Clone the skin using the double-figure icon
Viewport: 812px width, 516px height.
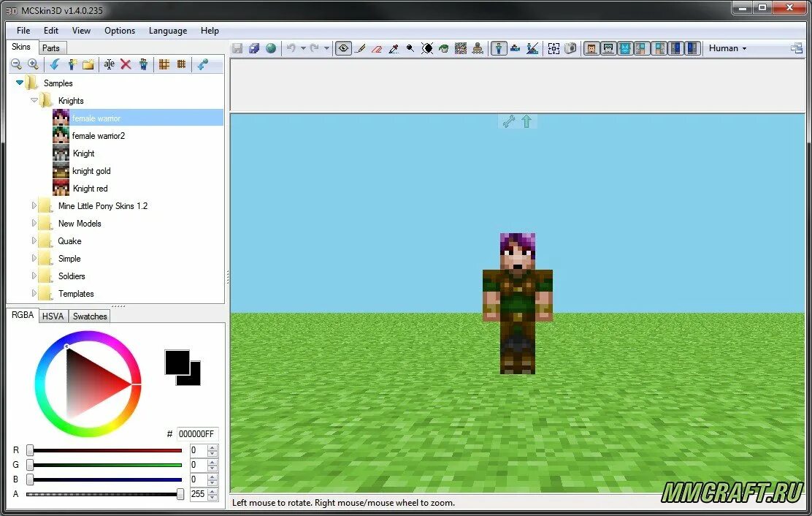pyautogui.click(x=143, y=64)
